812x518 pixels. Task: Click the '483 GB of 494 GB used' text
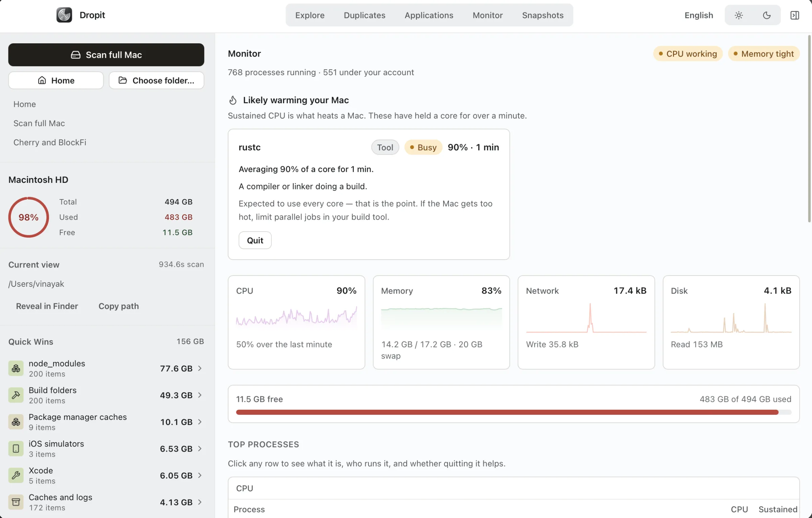(x=745, y=399)
